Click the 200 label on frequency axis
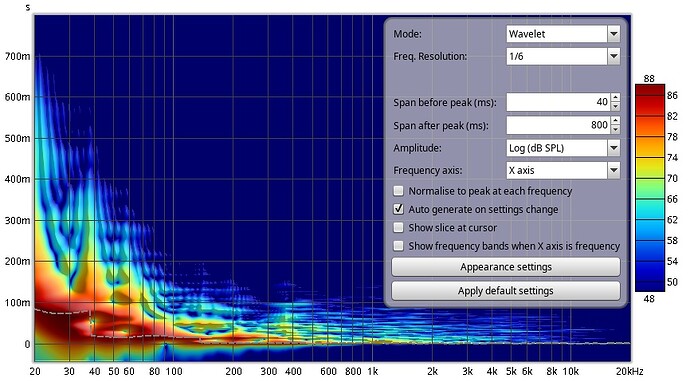 pyautogui.click(x=234, y=371)
